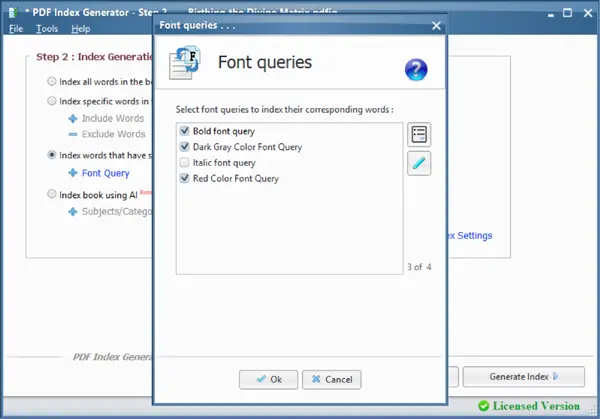Minimize the PDF Index Generator window
The height and width of the screenshot is (419, 600).
[x=551, y=14]
